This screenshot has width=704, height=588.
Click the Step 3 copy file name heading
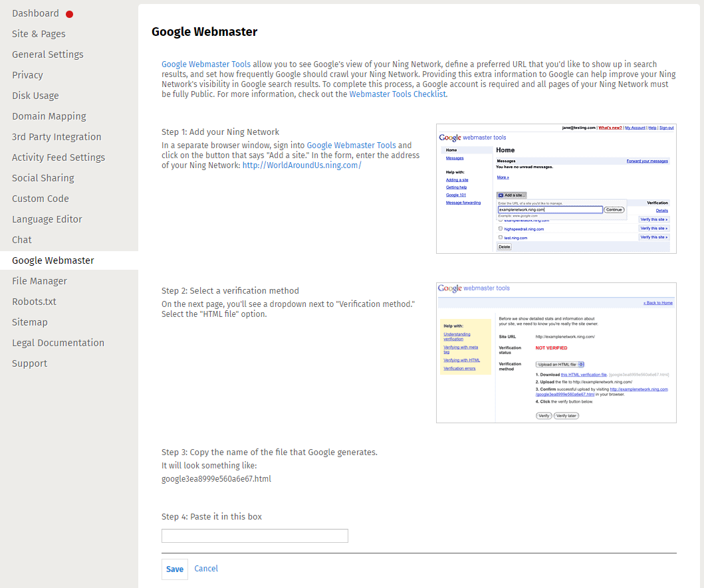(269, 452)
